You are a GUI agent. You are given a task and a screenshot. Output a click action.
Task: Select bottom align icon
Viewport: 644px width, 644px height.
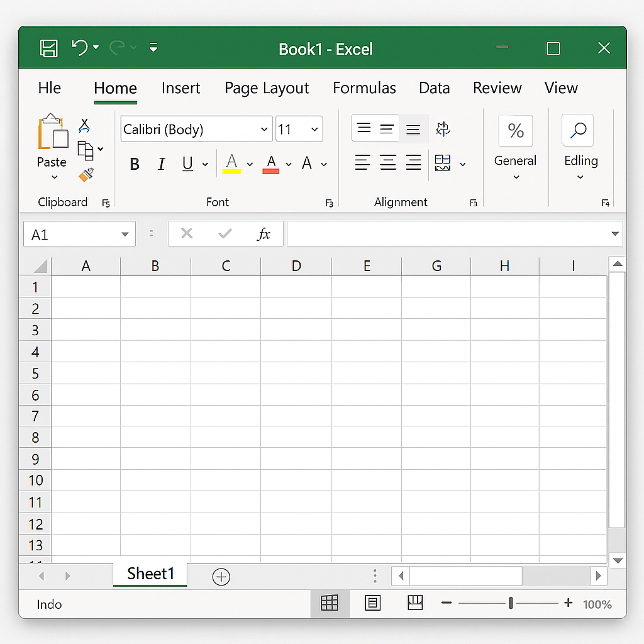[x=413, y=130]
